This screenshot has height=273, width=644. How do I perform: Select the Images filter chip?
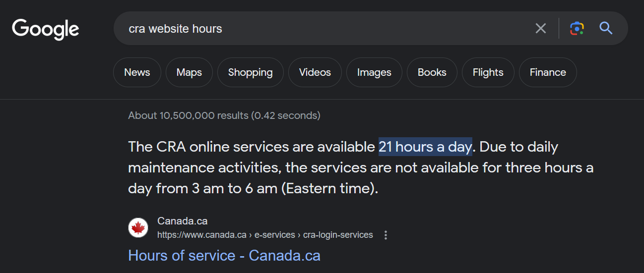(x=374, y=72)
